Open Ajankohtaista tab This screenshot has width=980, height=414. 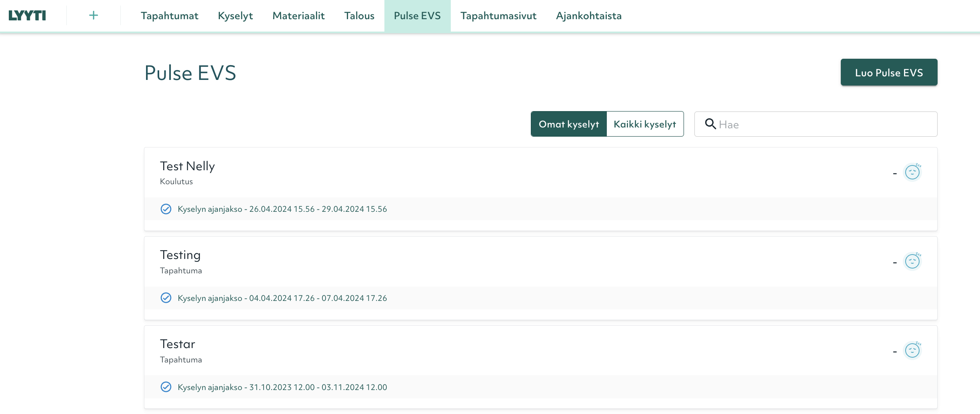point(589,16)
